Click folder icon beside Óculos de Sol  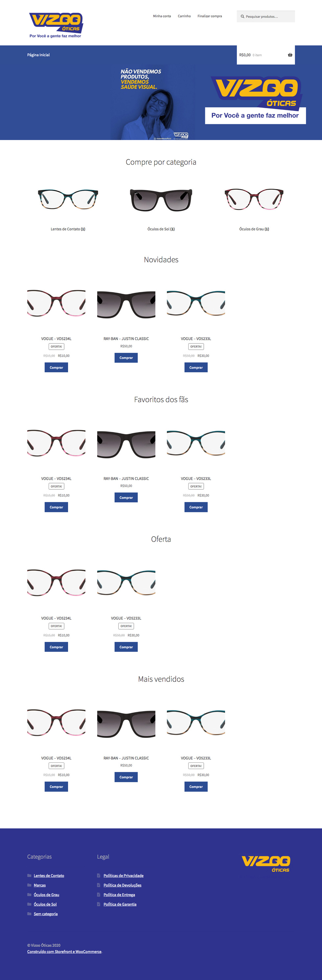click(29, 904)
